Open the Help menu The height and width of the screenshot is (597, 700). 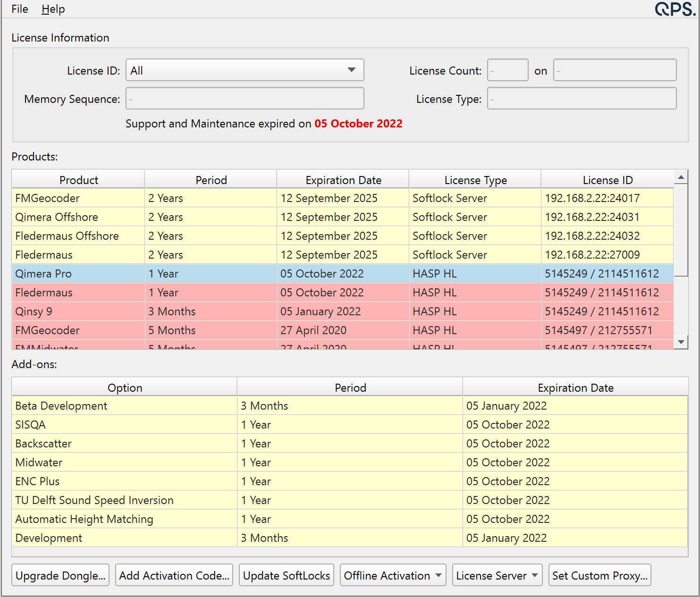pyautogui.click(x=52, y=9)
